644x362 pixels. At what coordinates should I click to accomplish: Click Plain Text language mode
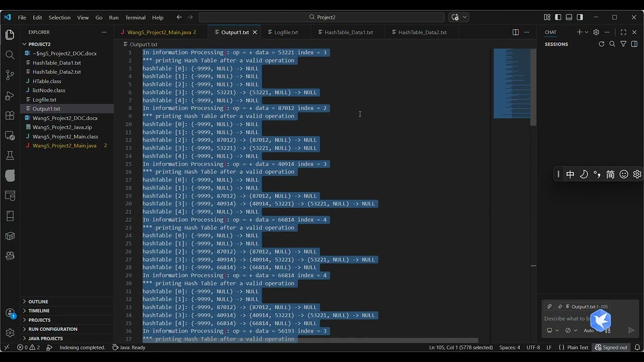578,347
